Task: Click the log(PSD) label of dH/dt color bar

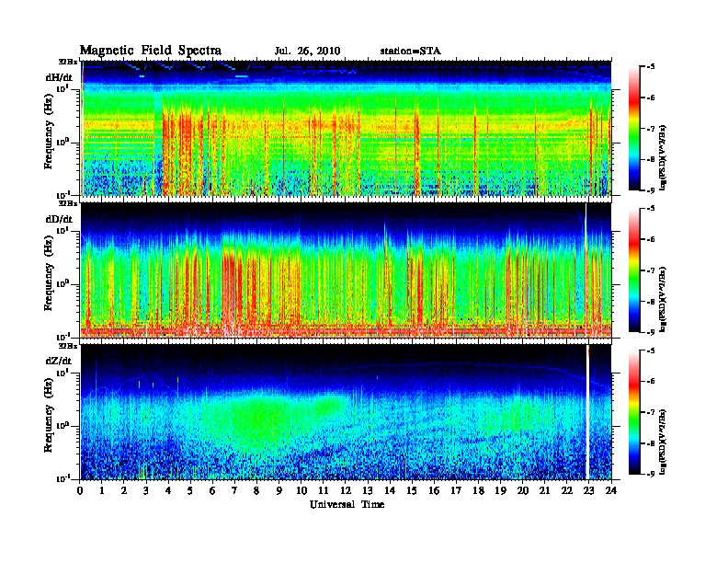Action: coord(663,157)
